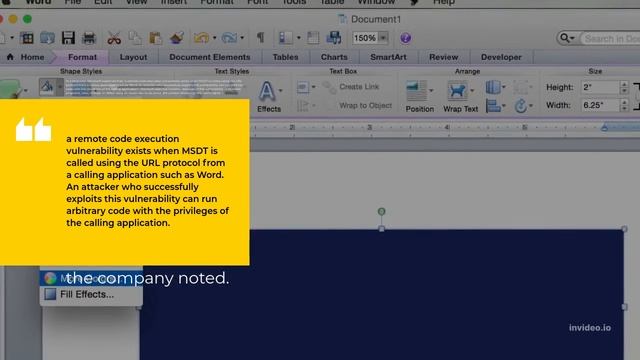Click the right indent marker on ruler
Screen dimensions: 640x360
tap(604, 128)
